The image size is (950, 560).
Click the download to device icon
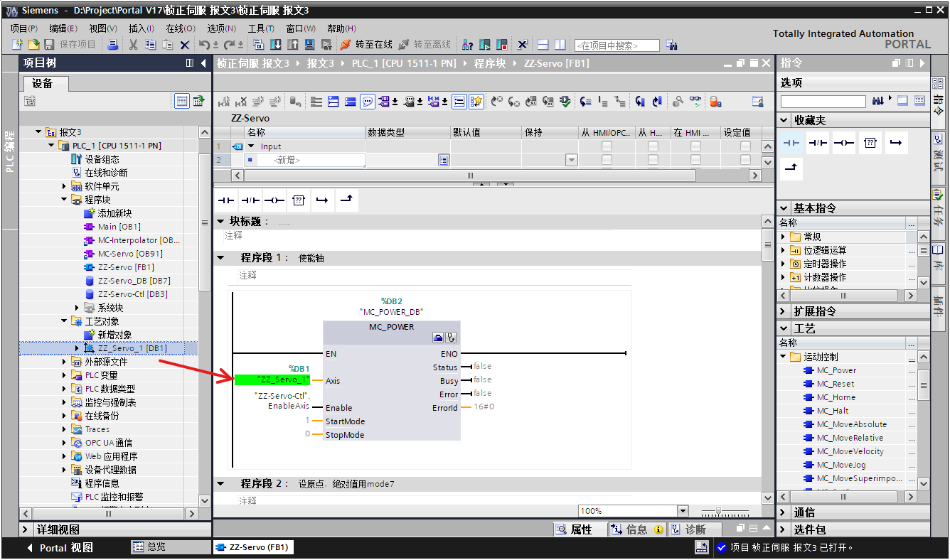[276, 45]
